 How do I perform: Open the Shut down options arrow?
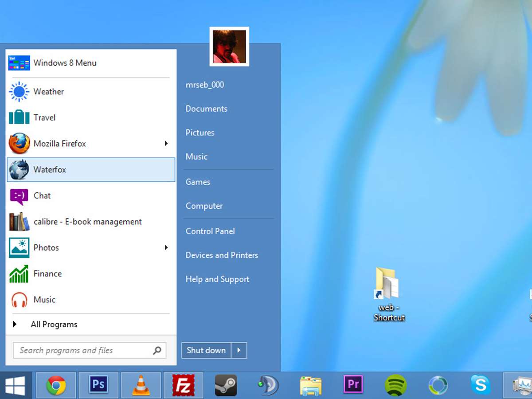[239, 350]
